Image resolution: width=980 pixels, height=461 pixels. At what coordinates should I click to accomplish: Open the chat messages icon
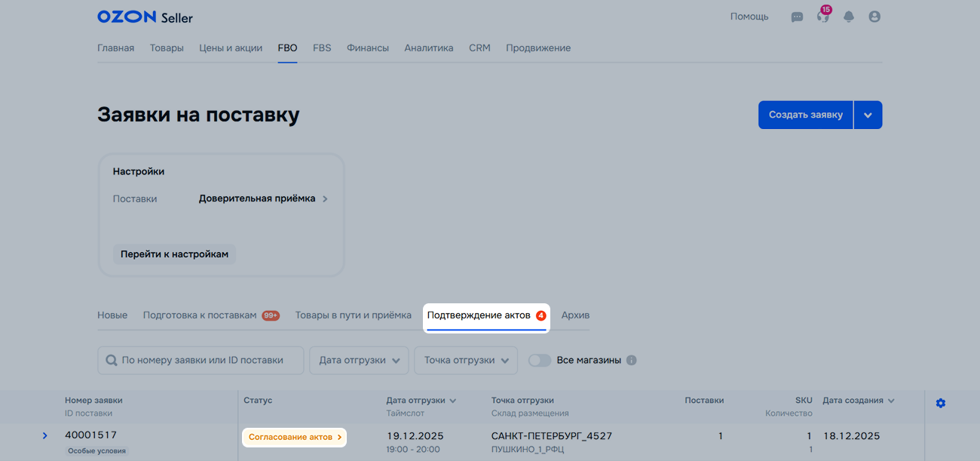click(797, 17)
